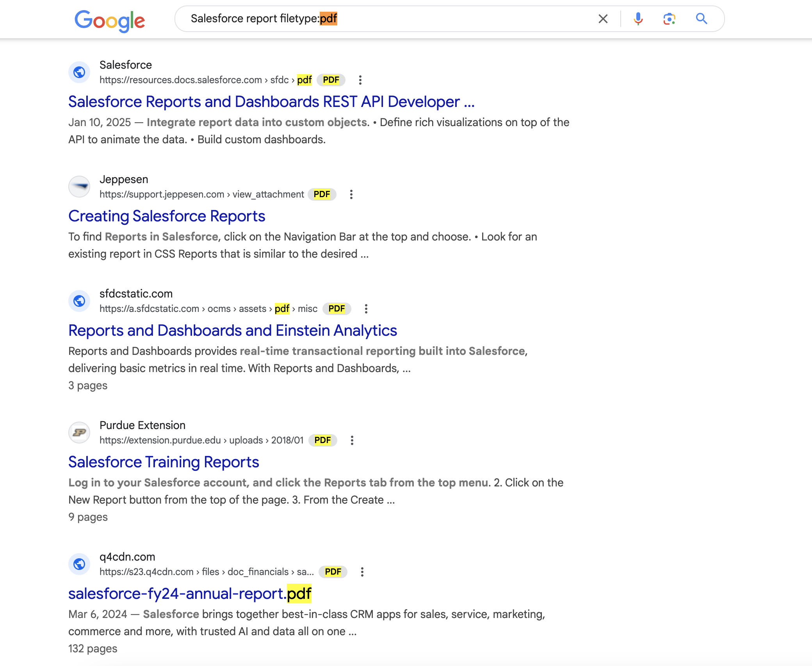Click the resources.docs.salesforce.com URL breadcrumb

[x=206, y=80]
